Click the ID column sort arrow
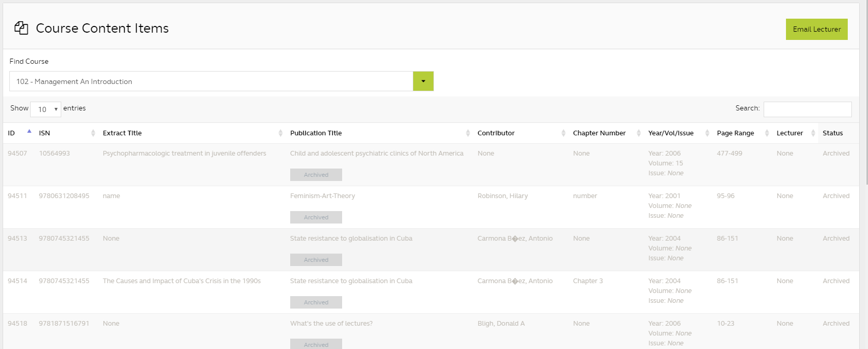This screenshot has width=868, height=349. [x=29, y=132]
